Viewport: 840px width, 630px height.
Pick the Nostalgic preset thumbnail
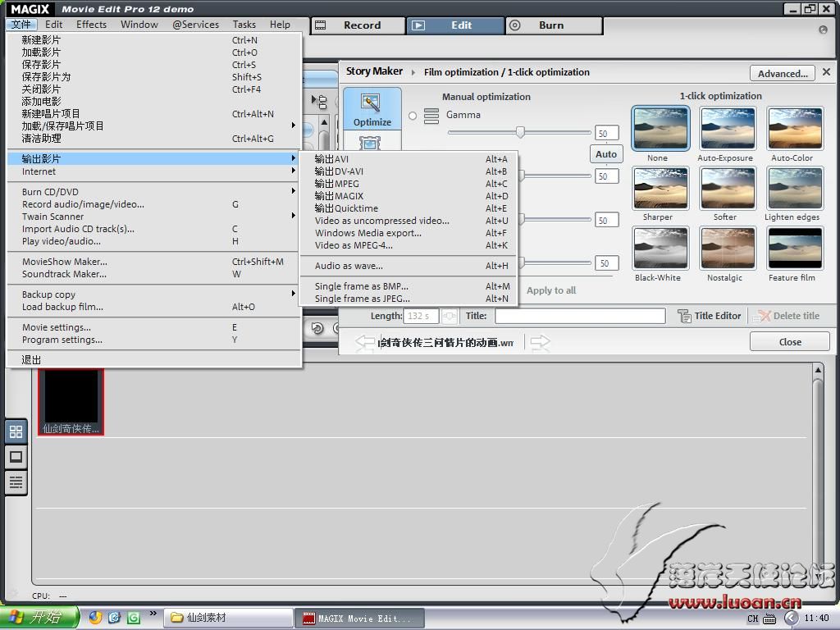point(728,248)
